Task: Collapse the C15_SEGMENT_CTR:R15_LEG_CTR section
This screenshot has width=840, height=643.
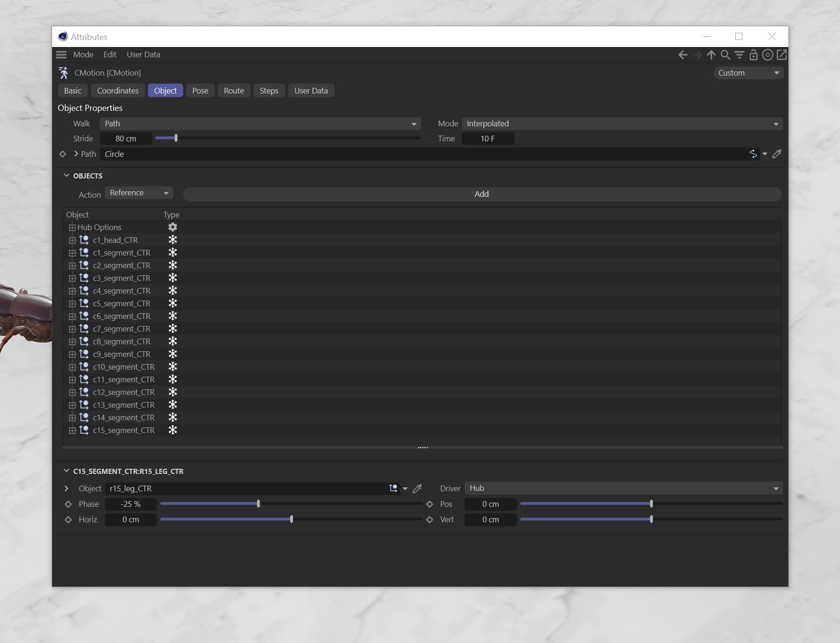Action: (66, 471)
